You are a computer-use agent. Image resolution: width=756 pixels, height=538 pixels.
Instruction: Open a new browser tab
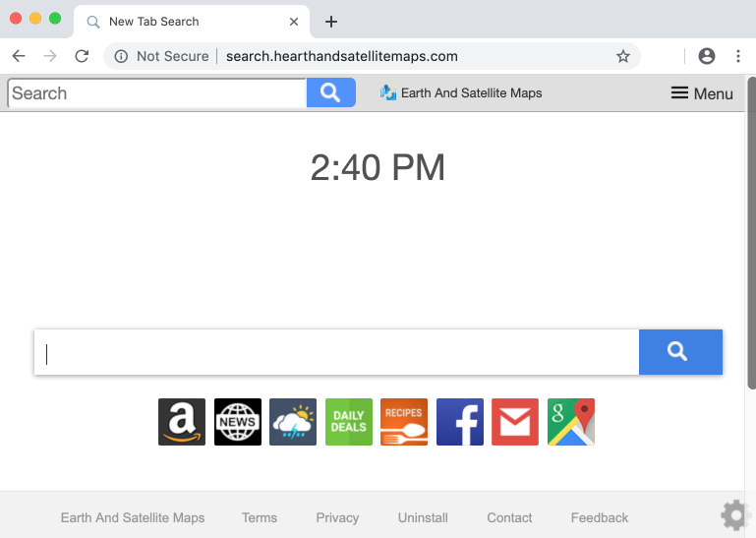(x=331, y=22)
